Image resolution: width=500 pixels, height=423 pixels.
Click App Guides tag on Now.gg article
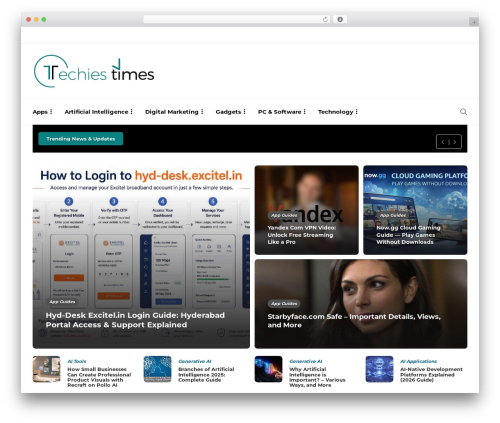392,215
